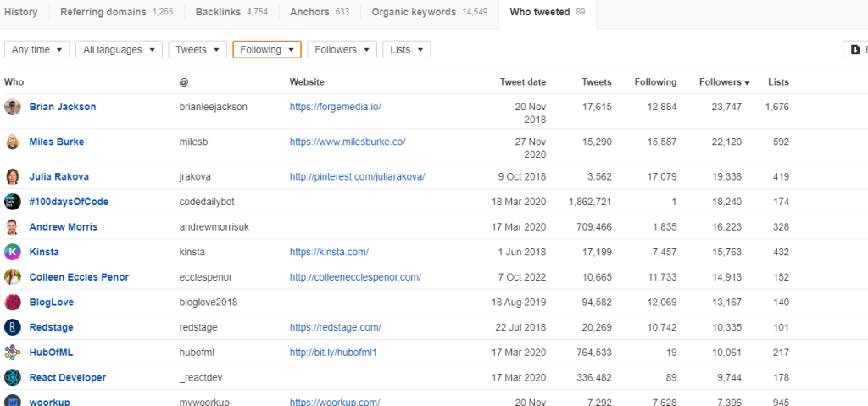Select the handle text _reactdev
Screen dimensions: 868x406
tap(201, 378)
